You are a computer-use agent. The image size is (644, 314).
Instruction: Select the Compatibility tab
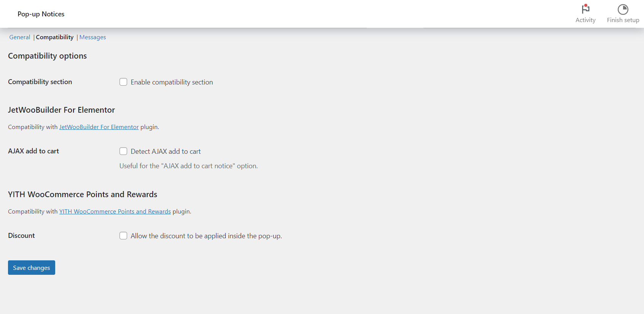54,37
